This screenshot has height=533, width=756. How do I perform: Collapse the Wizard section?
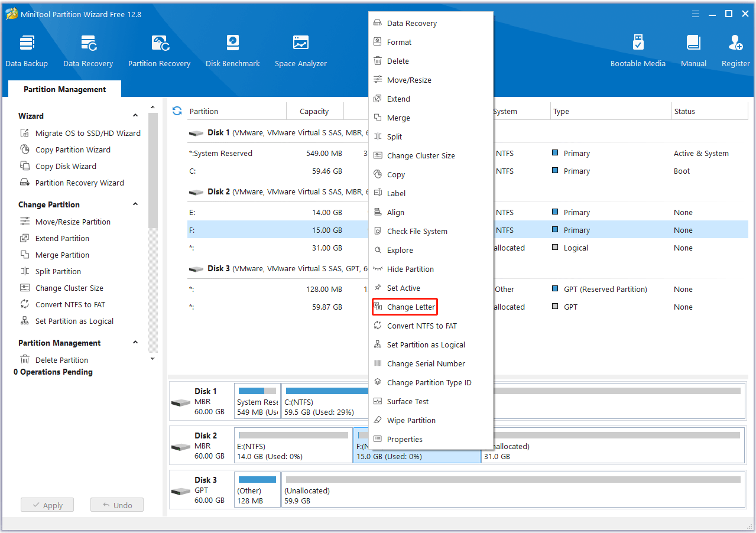coord(135,115)
